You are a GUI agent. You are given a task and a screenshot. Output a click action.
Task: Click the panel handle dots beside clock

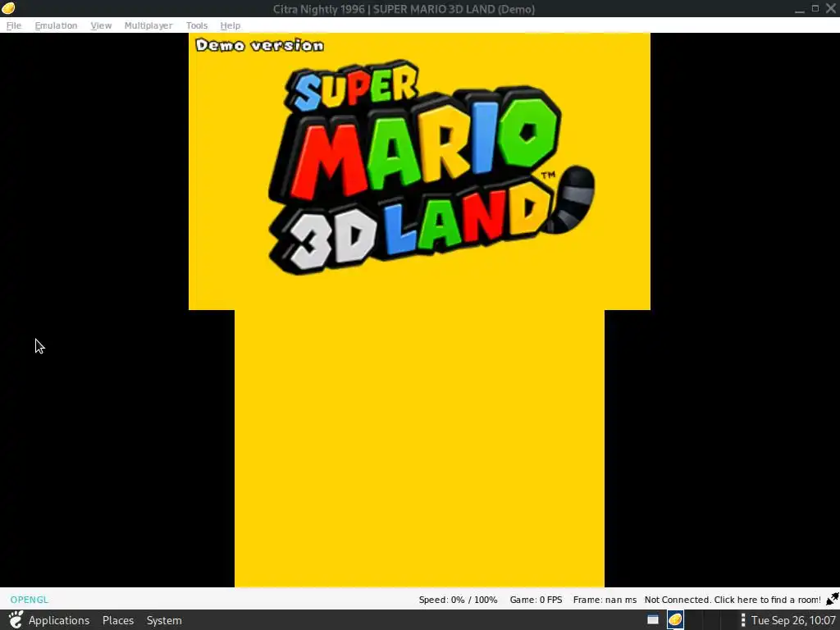tap(742, 620)
